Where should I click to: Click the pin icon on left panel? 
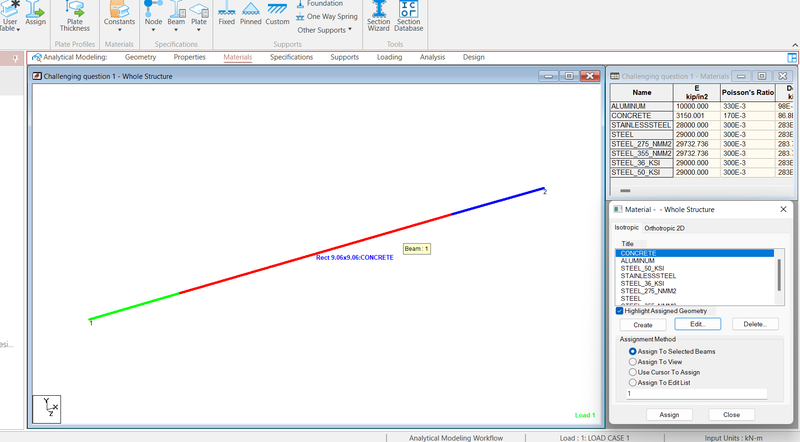tap(15, 59)
